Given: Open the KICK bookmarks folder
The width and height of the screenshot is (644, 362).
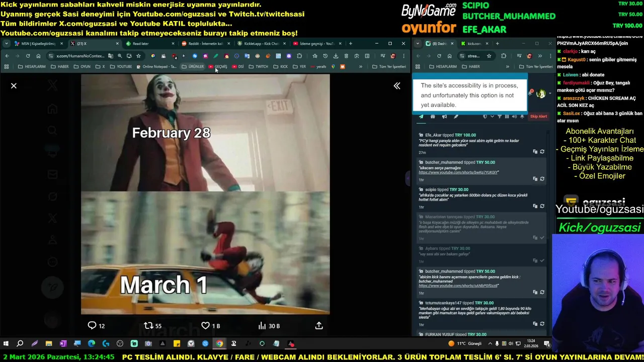Looking at the screenshot, I should click(281, 66).
